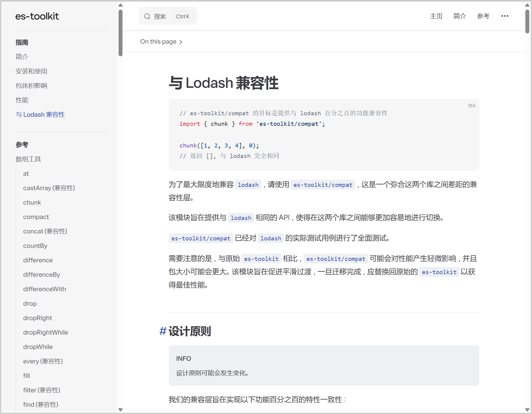This screenshot has height=414, width=532.
Task: Open the compact function reference
Action: (36, 217)
